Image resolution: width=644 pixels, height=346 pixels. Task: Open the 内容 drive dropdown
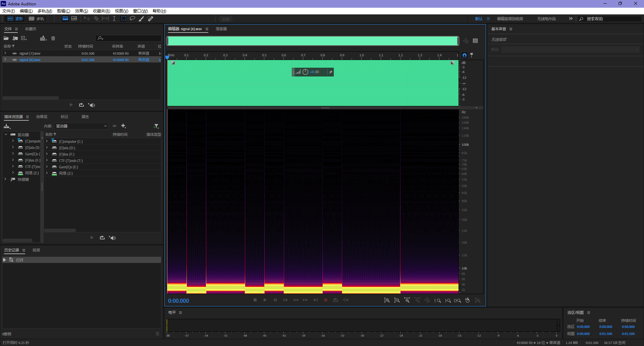(81, 126)
